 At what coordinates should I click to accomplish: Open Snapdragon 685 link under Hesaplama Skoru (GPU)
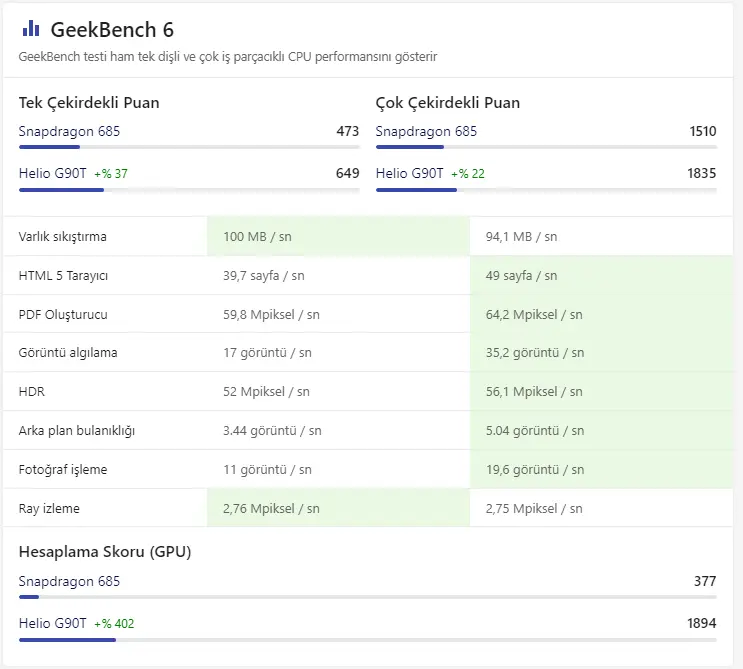69,581
